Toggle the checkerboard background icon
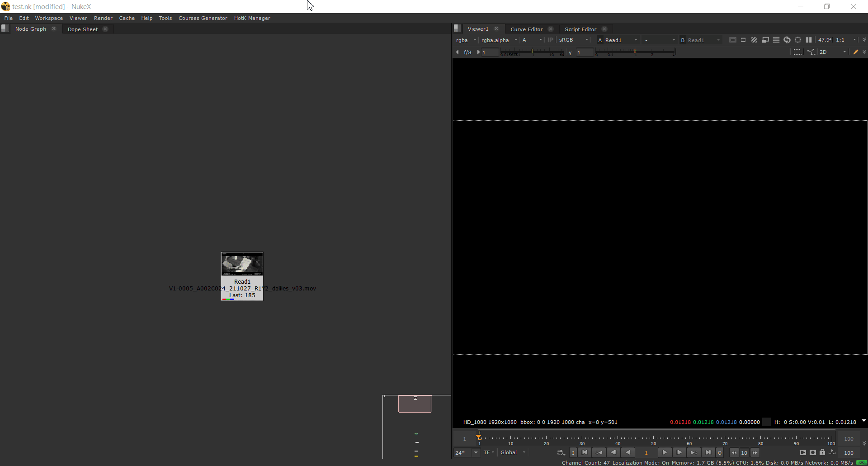The image size is (868, 466). pos(754,40)
